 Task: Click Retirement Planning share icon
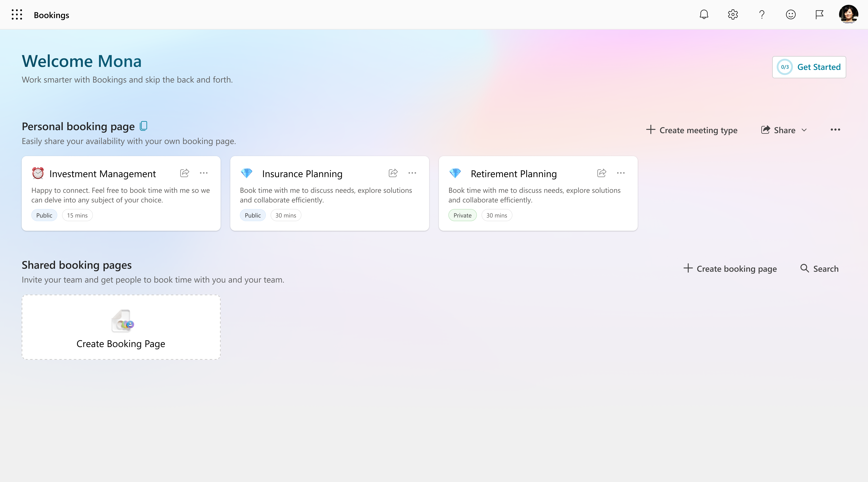(x=602, y=173)
